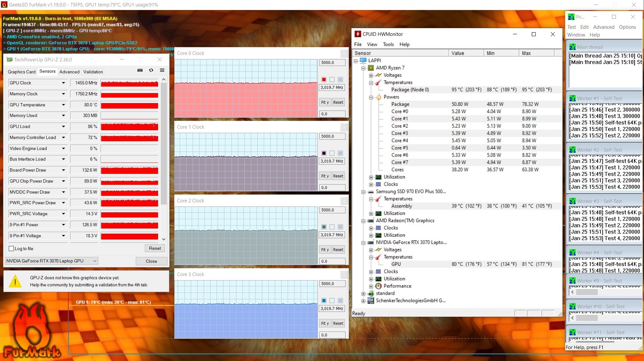
Task: Click the red color swatch in Core 0 Clock
Action: (x=324, y=79)
